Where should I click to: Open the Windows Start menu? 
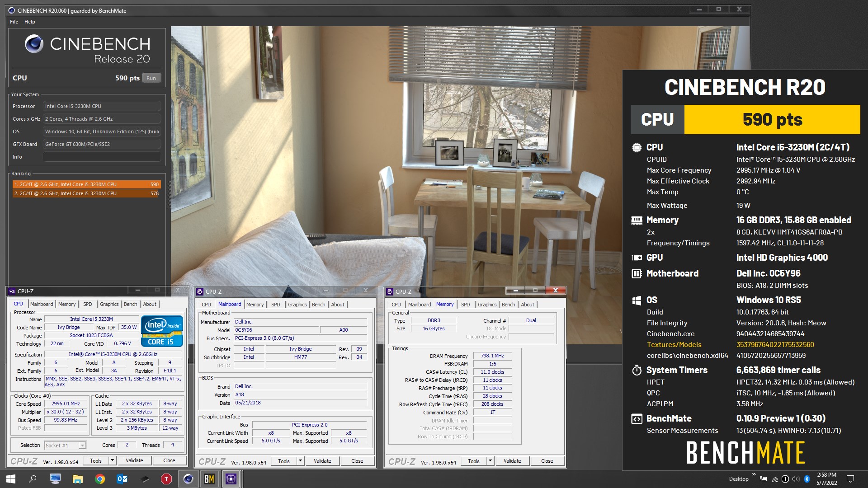[x=11, y=479]
